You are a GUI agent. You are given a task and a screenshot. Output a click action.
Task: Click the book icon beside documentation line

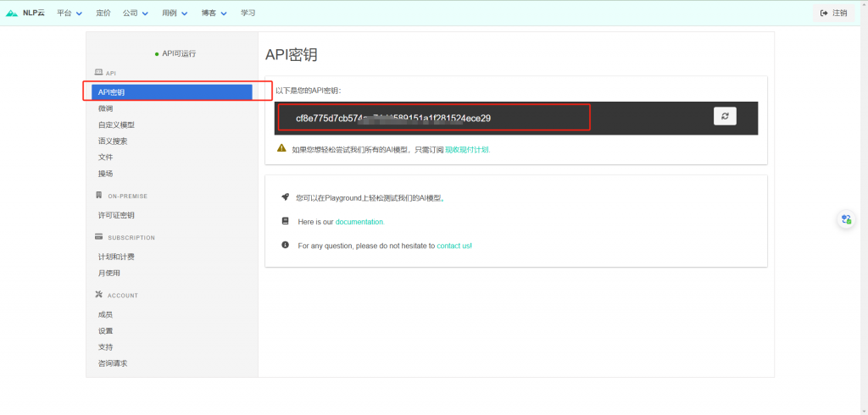pyautogui.click(x=285, y=221)
